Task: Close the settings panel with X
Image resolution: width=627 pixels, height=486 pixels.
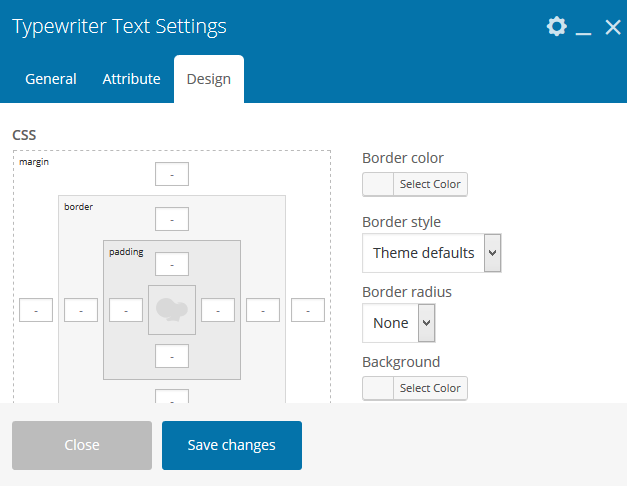Action: click(x=613, y=27)
